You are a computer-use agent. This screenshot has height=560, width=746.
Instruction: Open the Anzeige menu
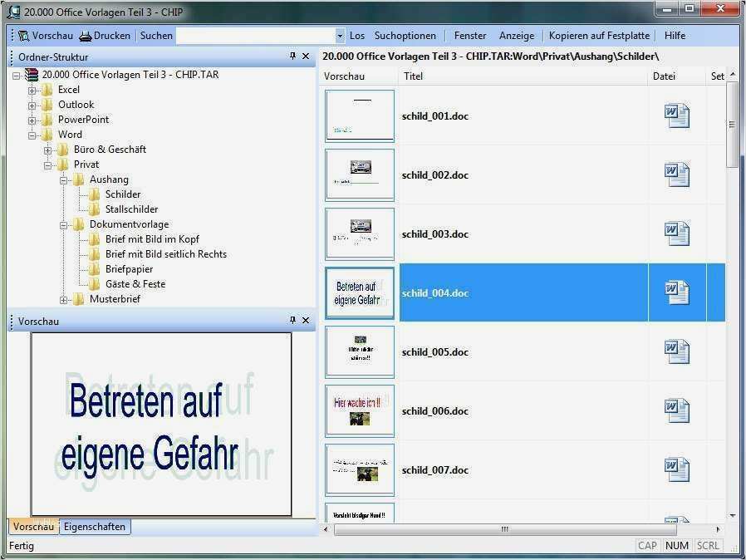coord(516,35)
